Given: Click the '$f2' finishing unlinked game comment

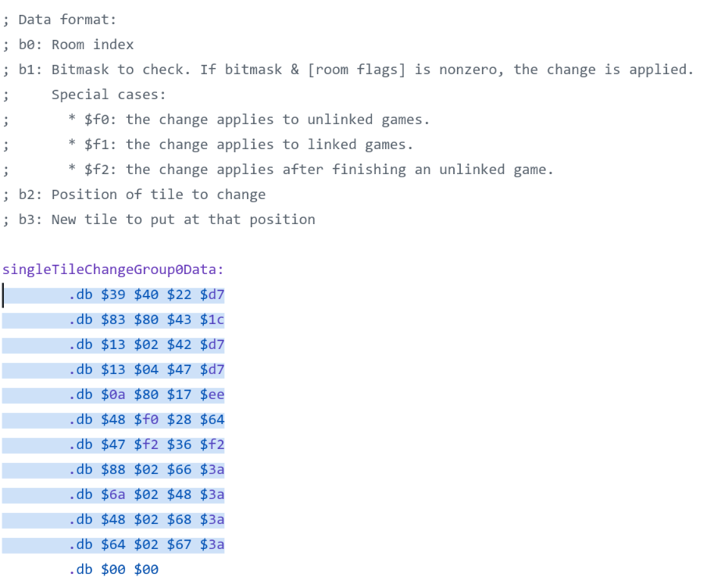Looking at the screenshot, I should click(x=311, y=169).
